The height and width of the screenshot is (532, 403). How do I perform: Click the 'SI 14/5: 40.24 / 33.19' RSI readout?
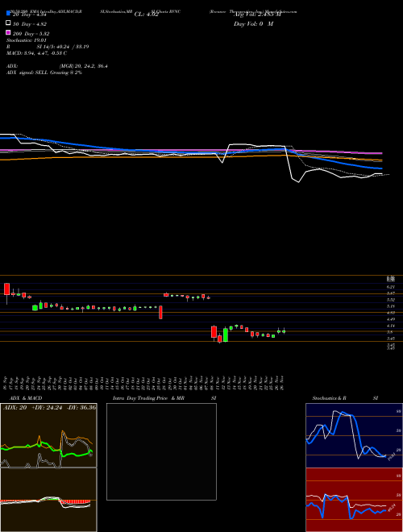click(x=63, y=47)
